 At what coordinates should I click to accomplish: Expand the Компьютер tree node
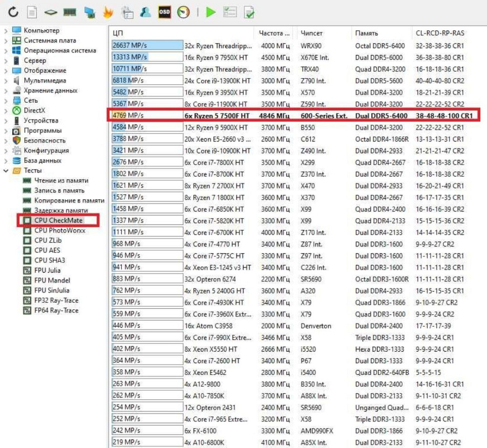(x=6, y=31)
